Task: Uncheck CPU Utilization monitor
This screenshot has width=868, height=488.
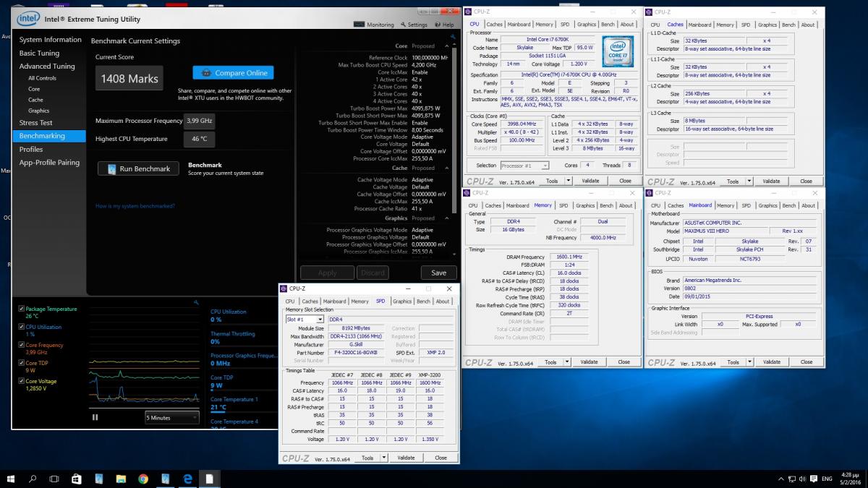Action: [21, 327]
